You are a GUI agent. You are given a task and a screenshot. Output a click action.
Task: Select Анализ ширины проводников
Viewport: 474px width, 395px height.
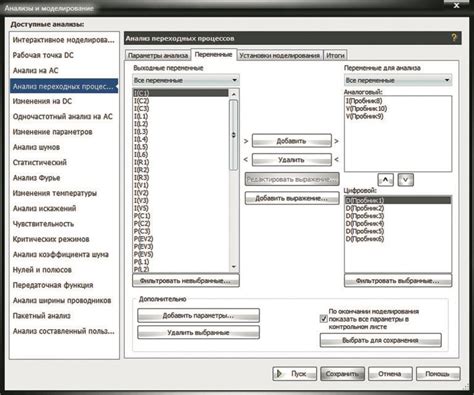point(64,301)
